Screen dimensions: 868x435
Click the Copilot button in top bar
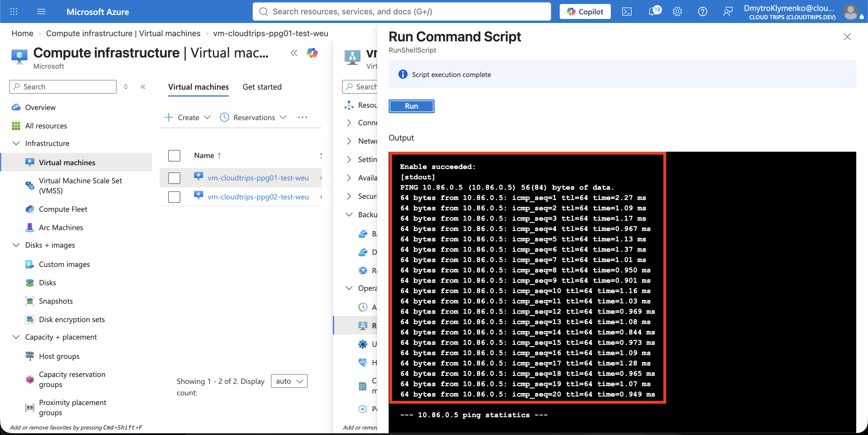(x=585, y=12)
